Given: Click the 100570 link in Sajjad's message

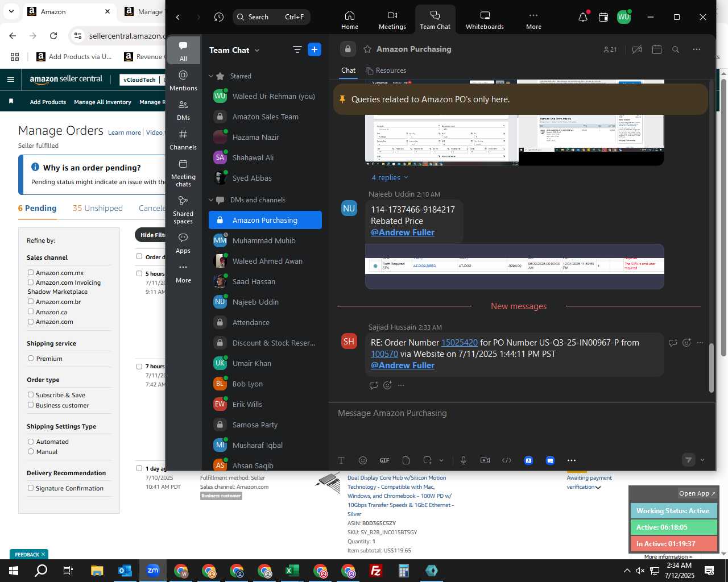Looking at the screenshot, I should [384, 354].
